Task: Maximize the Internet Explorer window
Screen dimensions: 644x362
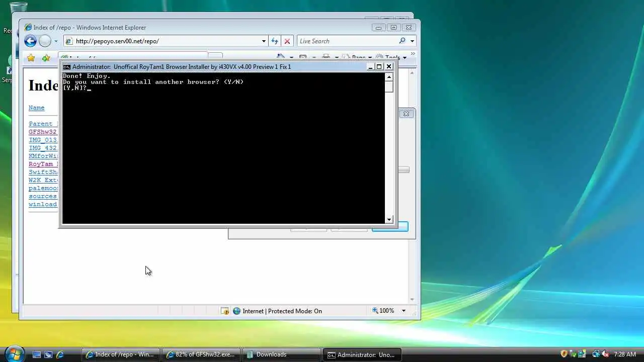Action: point(393,28)
